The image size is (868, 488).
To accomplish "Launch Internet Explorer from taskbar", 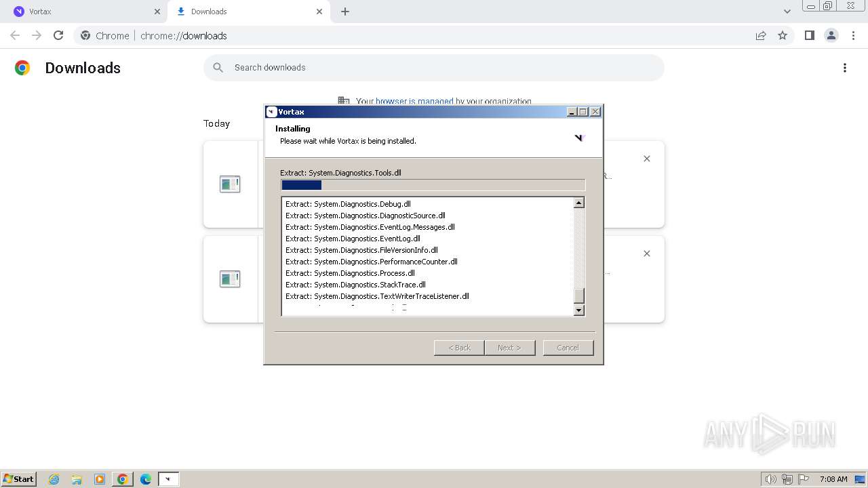I will click(x=54, y=479).
